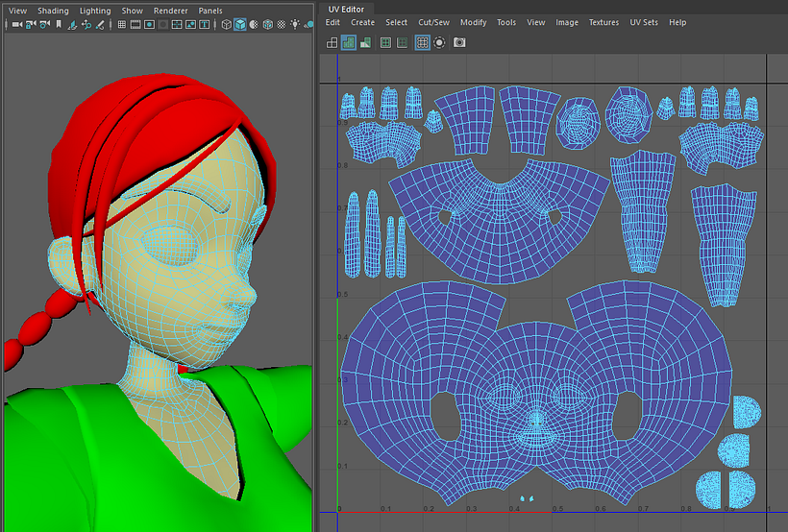The width and height of the screenshot is (788, 532).
Task: Open the UV Sets menu
Action: [x=643, y=23]
